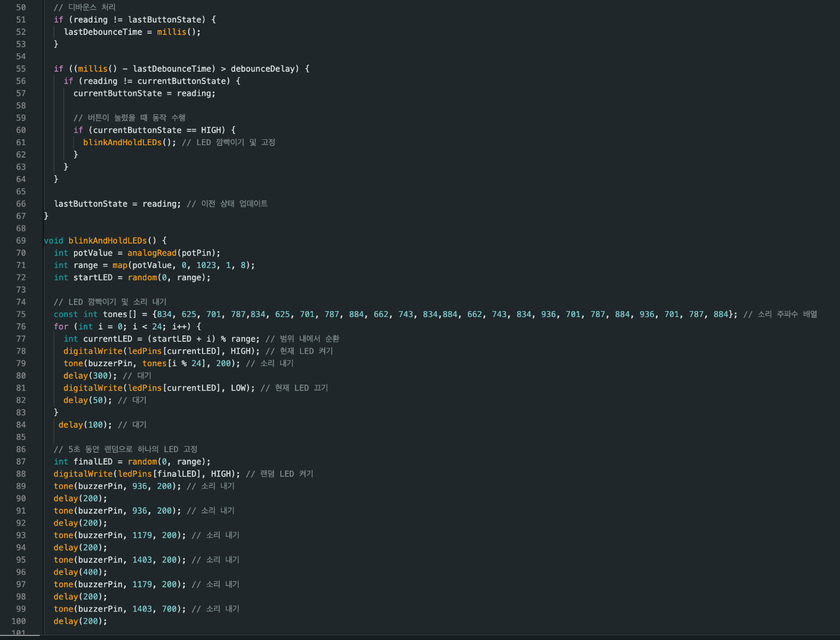This screenshot has width=840, height=640.
Task: Click 'delay(100);' on line 84
Action: (x=85, y=425)
